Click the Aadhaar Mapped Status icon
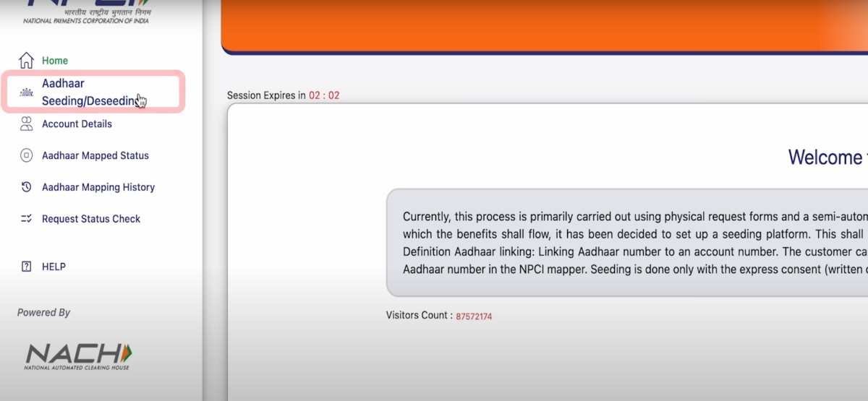The height and width of the screenshot is (401, 868). click(26, 155)
